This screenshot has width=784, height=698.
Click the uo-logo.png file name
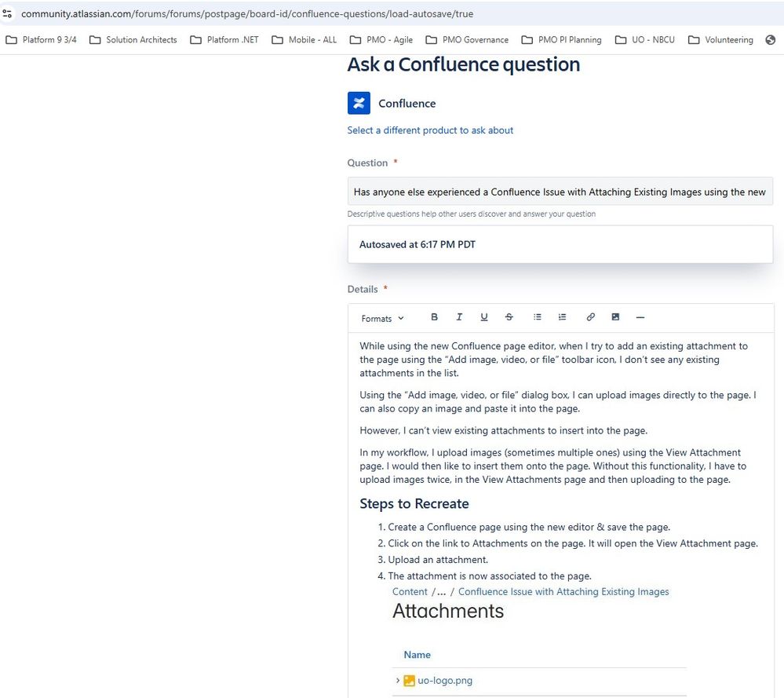445,681
